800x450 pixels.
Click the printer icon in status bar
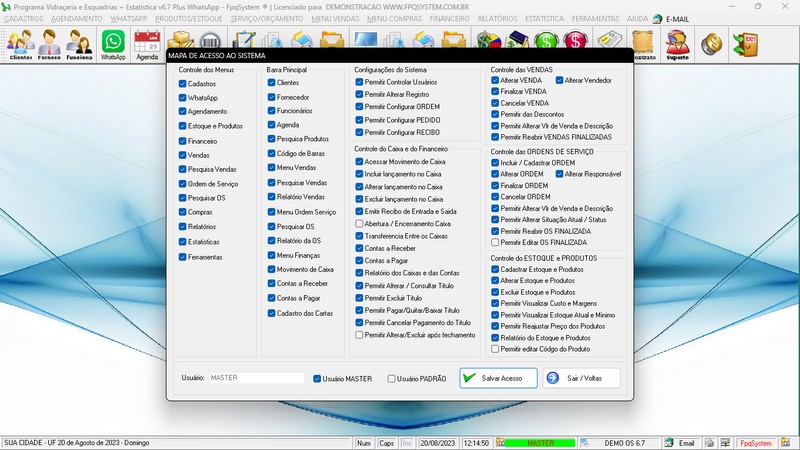point(709,443)
